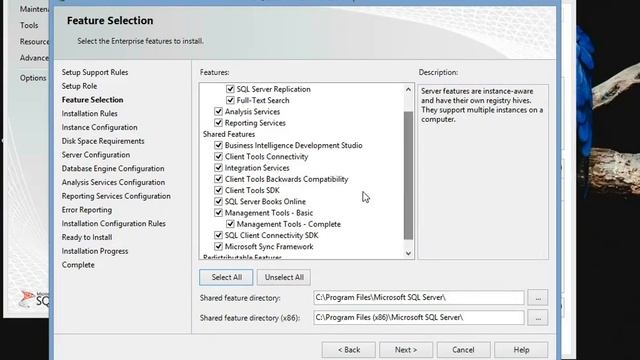
Task: Edit the Shared feature directory path
Action: pos(419,298)
